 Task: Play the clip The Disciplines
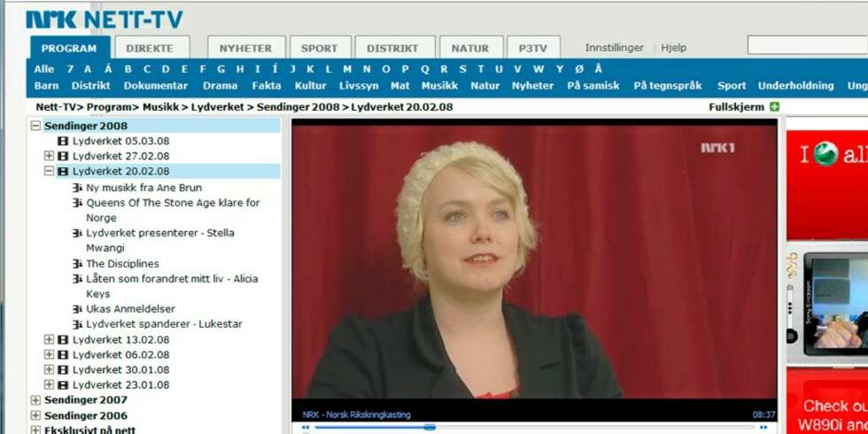(122, 264)
